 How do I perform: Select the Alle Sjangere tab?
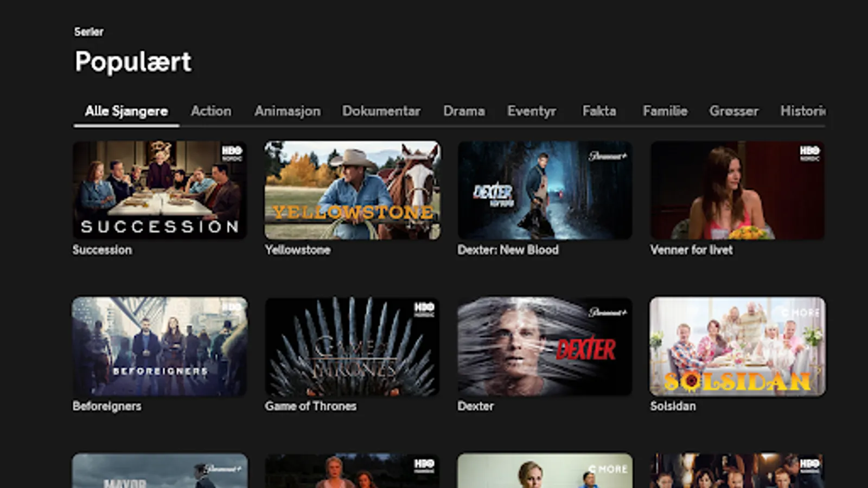click(126, 111)
